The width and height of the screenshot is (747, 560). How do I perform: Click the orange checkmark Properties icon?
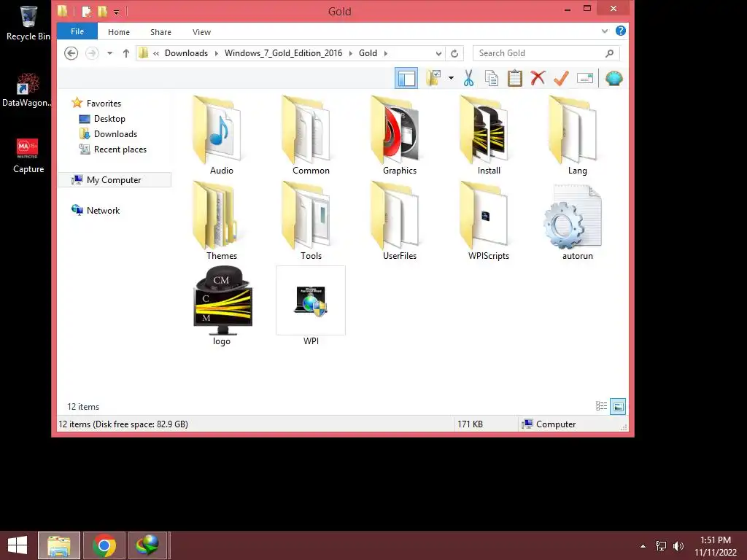[x=561, y=78]
